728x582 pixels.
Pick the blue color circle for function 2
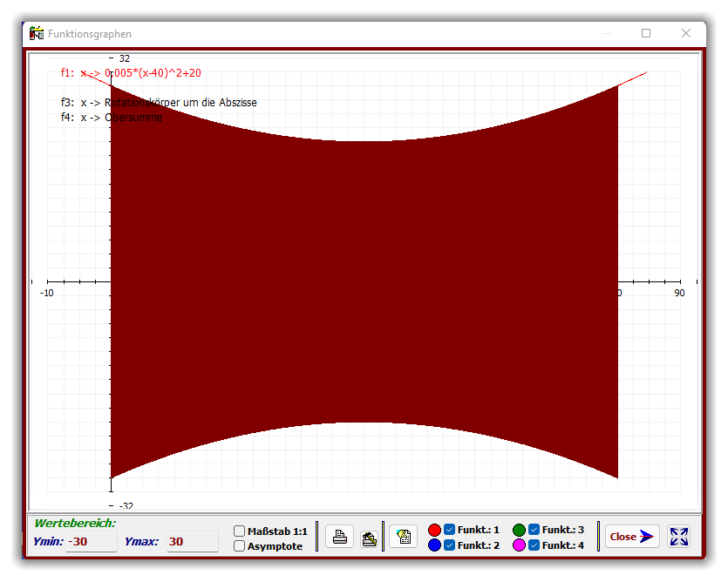(434, 545)
